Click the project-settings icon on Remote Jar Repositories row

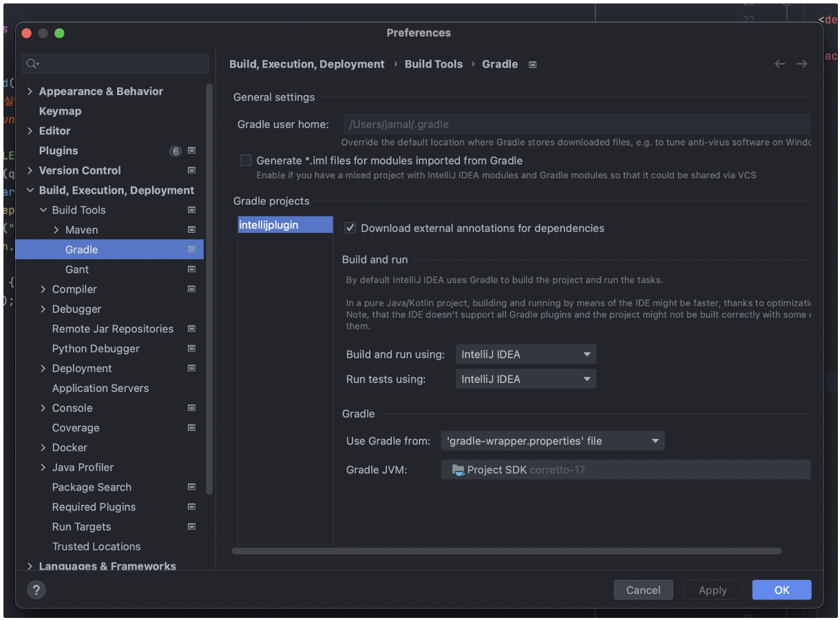(x=191, y=329)
